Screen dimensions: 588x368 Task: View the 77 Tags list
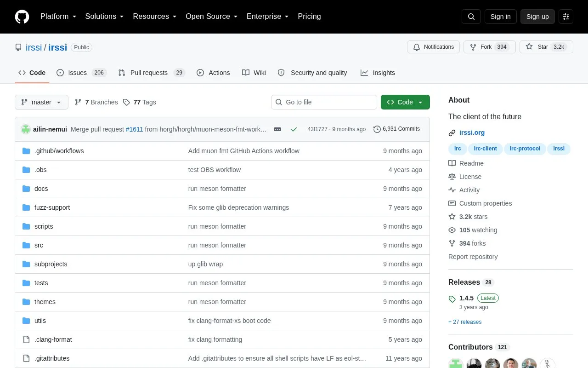click(140, 102)
